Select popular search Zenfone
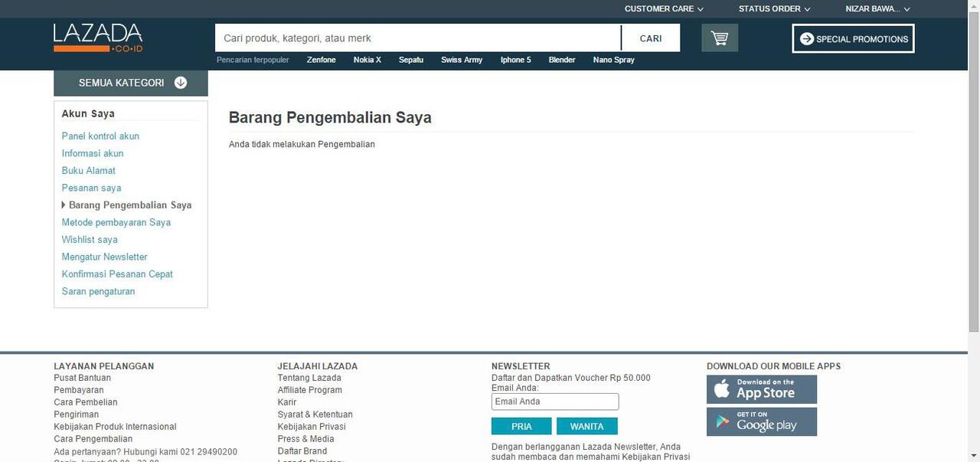The height and width of the screenshot is (462, 980). click(x=322, y=60)
